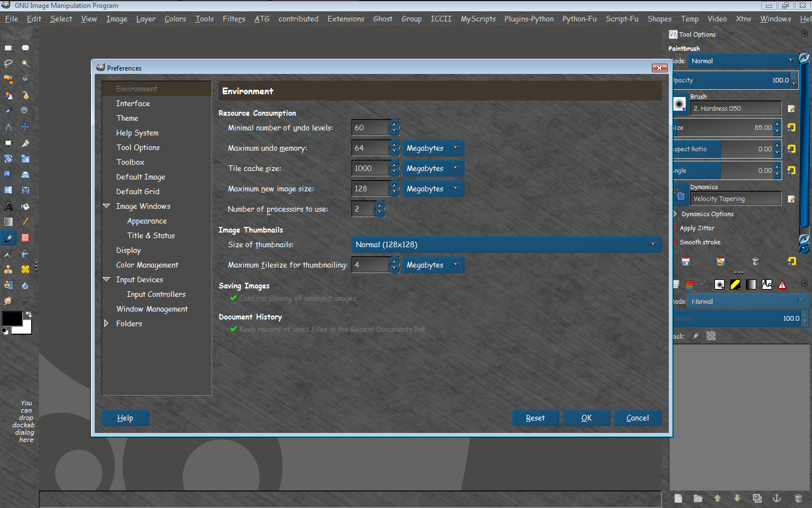This screenshot has width=812, height=508.
Task: Click the Help button in Preferences
Action: click(x=125, y=418)
